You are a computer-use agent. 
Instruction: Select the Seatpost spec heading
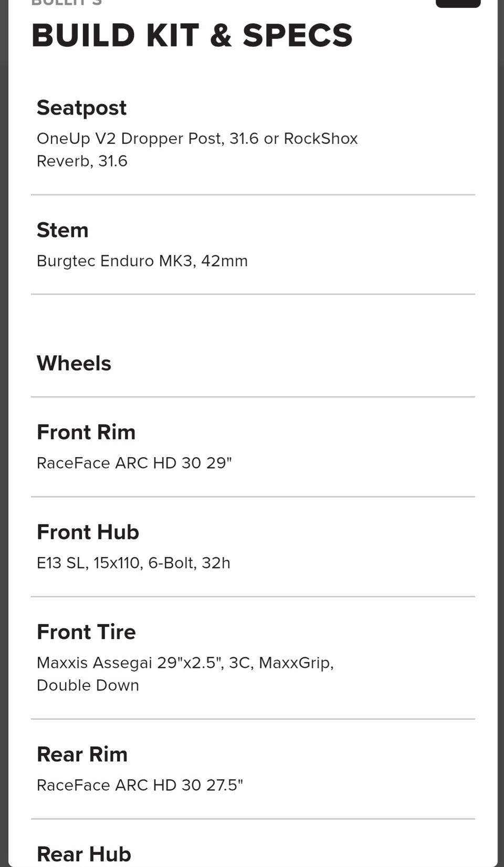pyautogui.click(x=81, y=108)
